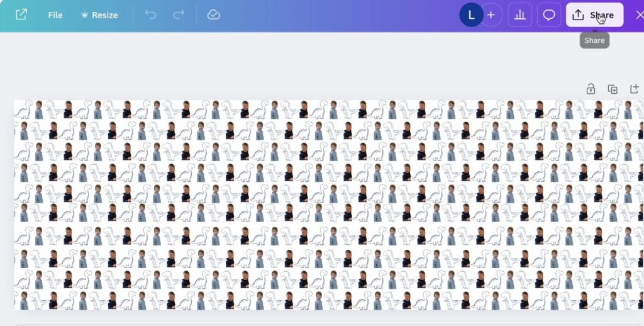The height and width of the screenshot is (326, 644).
Task: Click the empty gray area above the canvas
Action: click(x=287, y=62)
